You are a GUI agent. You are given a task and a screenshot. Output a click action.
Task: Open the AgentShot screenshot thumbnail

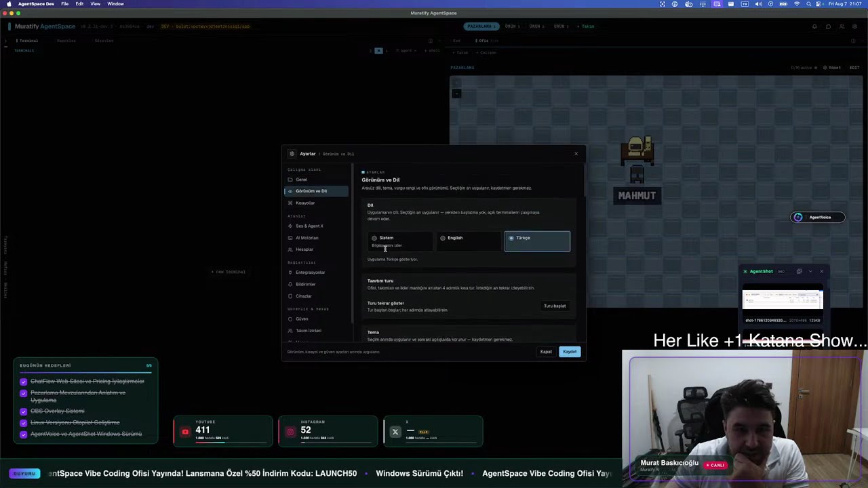(x=783, y=300)
